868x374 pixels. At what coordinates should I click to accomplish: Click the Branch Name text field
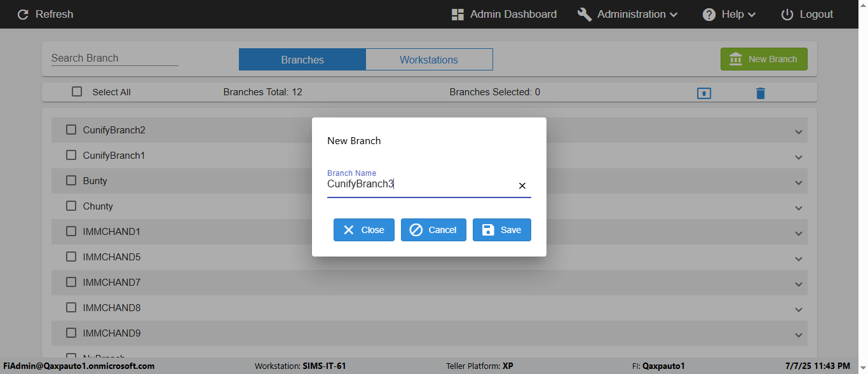pos(419,185)
